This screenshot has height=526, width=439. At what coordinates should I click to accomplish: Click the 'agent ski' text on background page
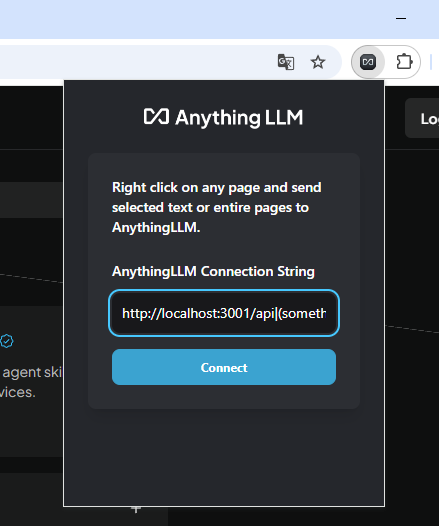[32, 372]
